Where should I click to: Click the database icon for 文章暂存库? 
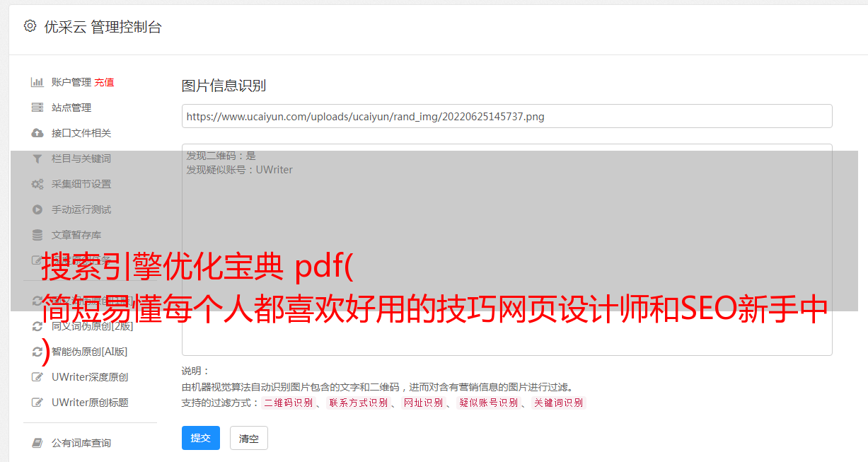[x=37, y=235]
